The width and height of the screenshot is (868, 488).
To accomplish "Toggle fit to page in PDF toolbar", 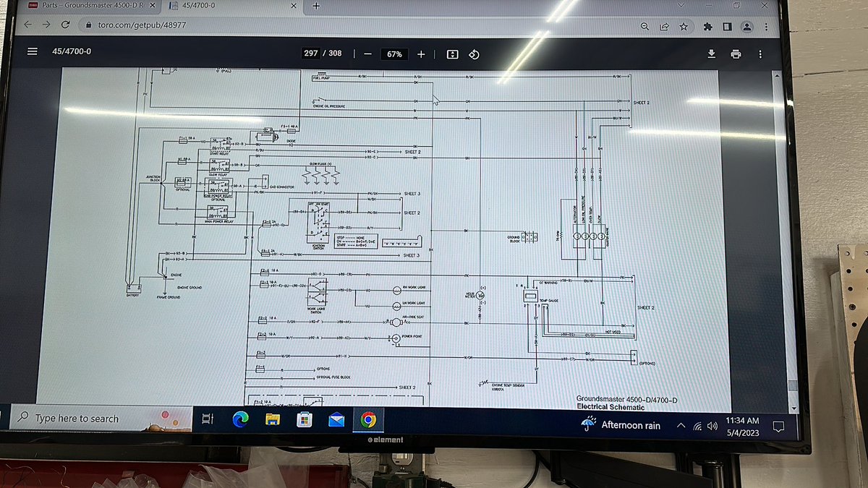I will (x=452, y=54).
